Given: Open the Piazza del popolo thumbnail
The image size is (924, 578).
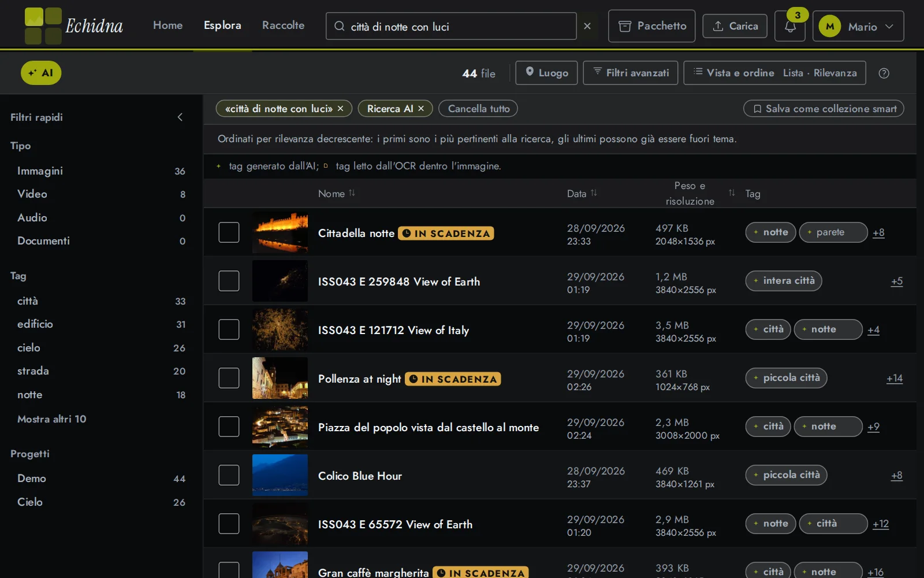Looking at the screenshot, I should 280,427.
